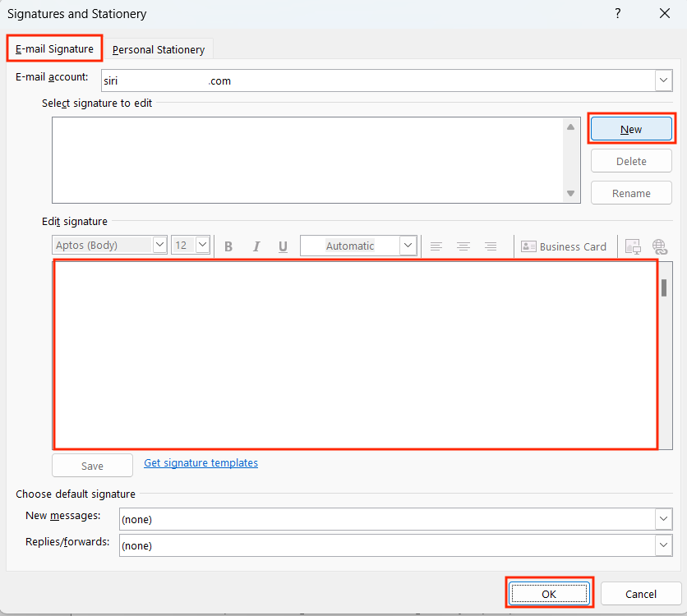Click inside the signature editing area
687x616 pixels.
(x=353, y=353)
